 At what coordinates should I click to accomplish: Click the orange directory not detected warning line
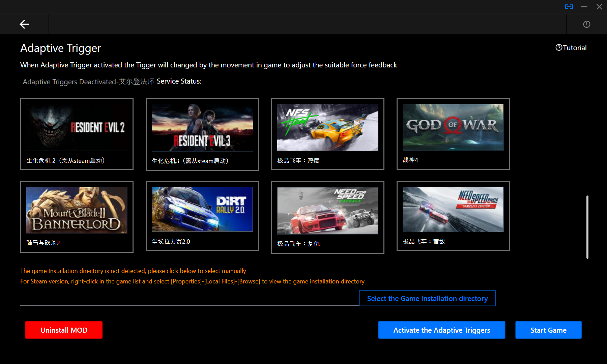(x=133, y=271)
